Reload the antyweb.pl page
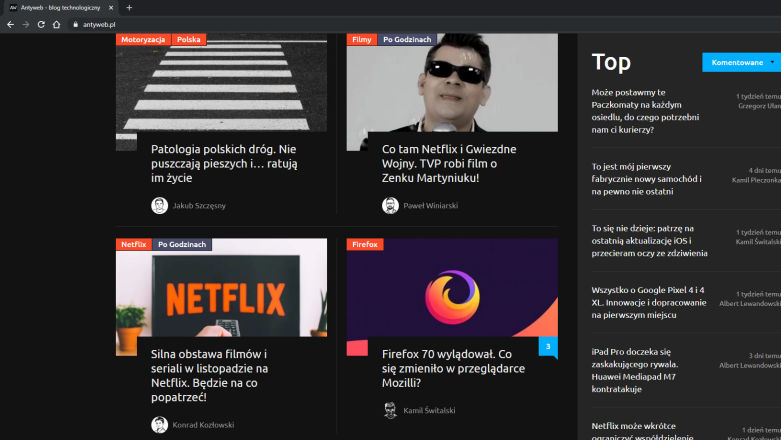Screen dimensions: 781x440 point(41,24)
